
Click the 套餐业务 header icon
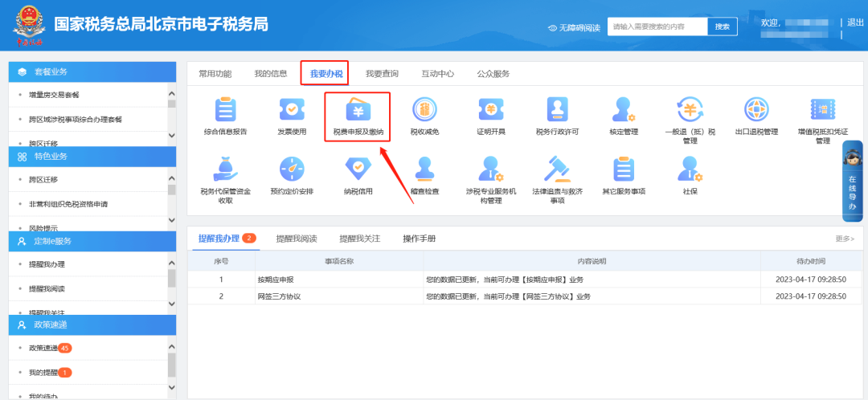(23, 71)
